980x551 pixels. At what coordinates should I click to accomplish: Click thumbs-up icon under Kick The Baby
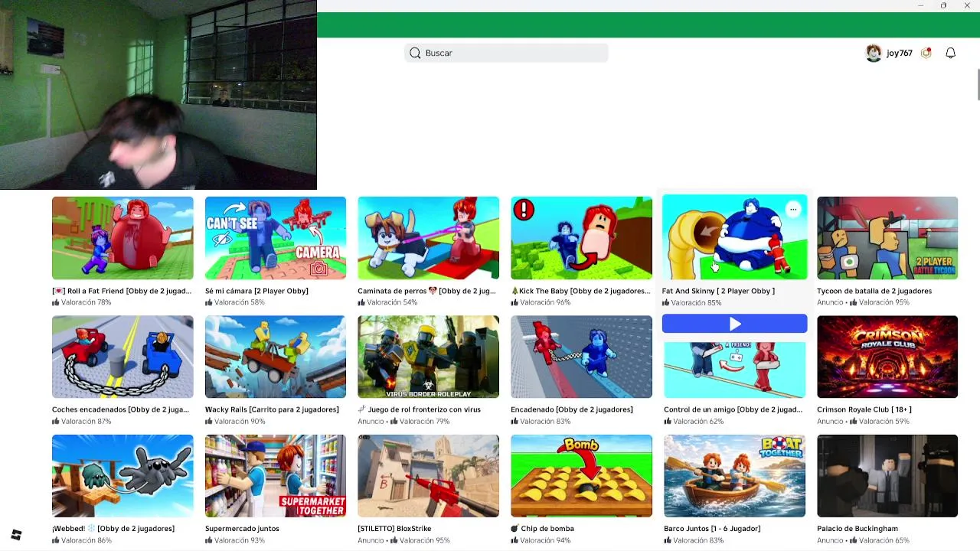click(515, 302)
